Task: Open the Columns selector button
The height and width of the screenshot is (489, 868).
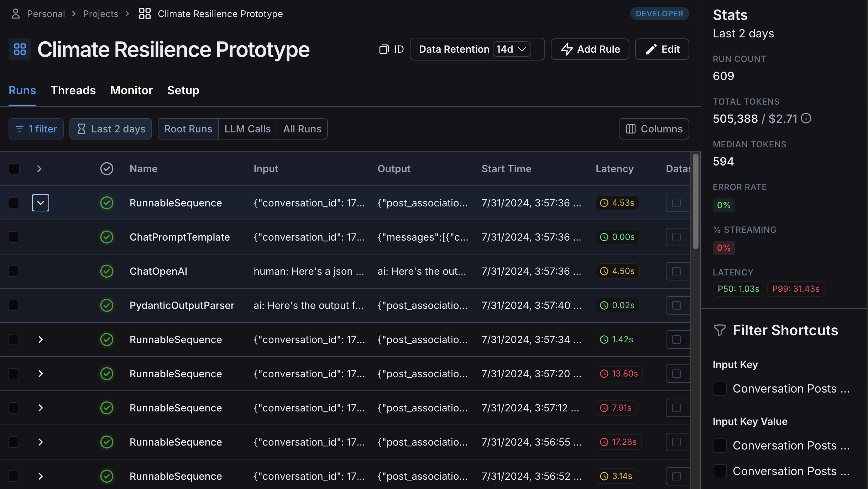Action: coord(654,129)
